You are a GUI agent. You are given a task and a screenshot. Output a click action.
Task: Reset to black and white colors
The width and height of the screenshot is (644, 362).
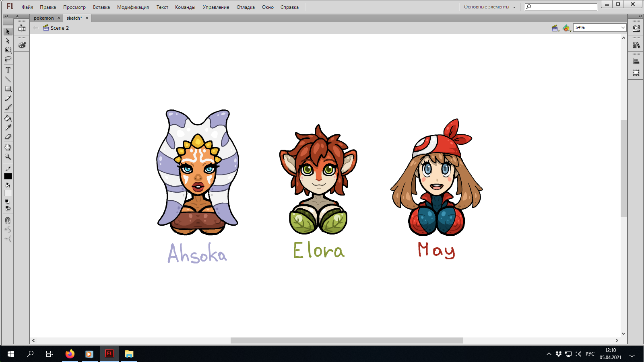(x=8, y=202)
